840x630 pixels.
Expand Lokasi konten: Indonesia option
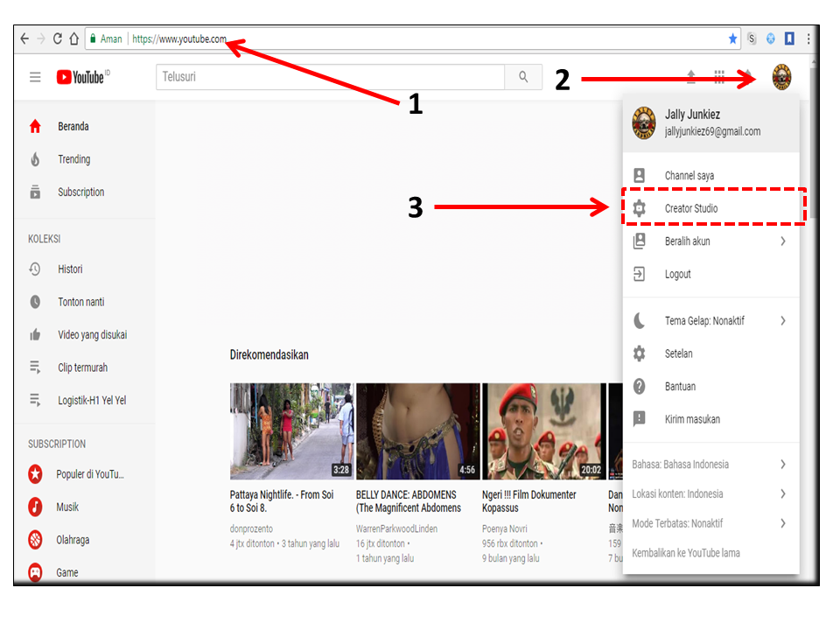(710, 493)
